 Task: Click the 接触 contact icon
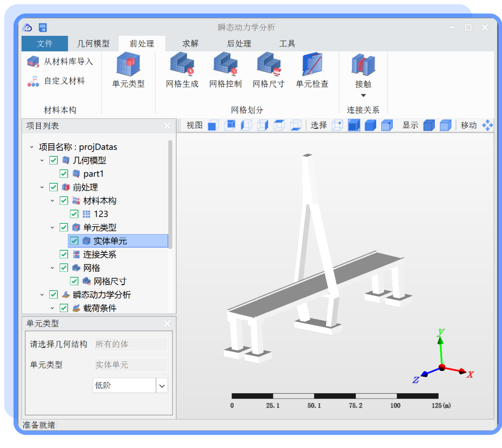click(363, 65)
